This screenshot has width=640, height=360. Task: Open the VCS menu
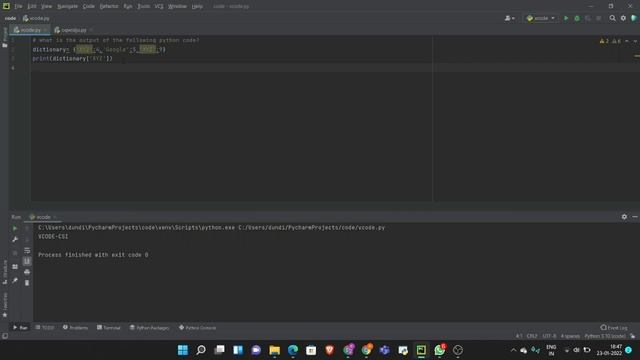click(x=159, y=6)
